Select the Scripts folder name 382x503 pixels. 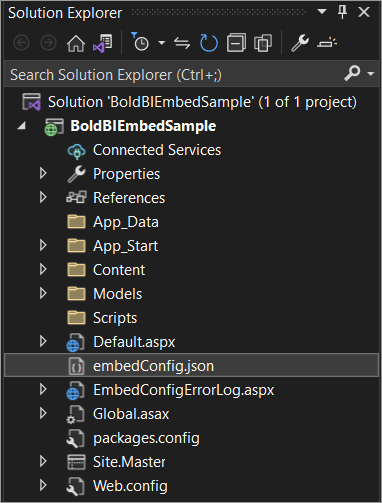(115, 318)
